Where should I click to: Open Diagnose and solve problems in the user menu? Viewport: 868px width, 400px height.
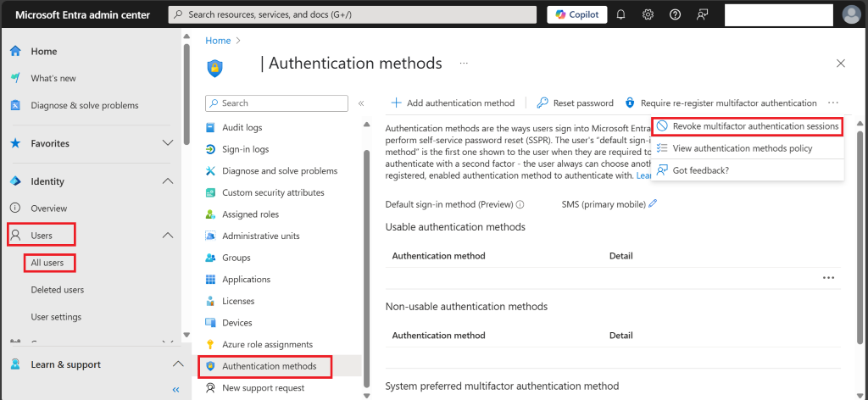[x=280, y=171]
